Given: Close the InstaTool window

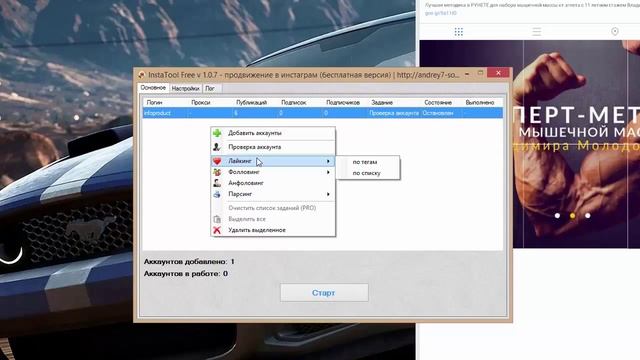Looking at the screenshot, I should 498,73.
